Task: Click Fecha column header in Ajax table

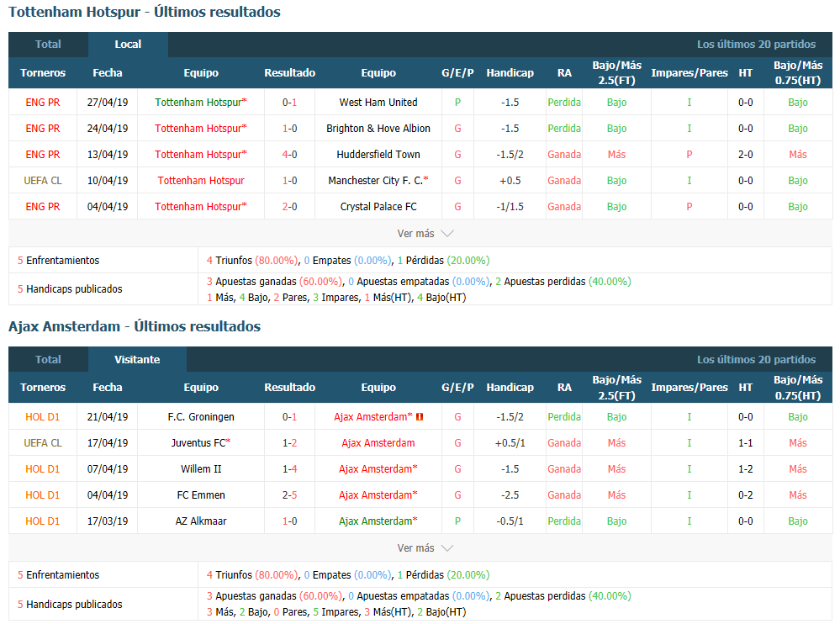Action: 108,387
